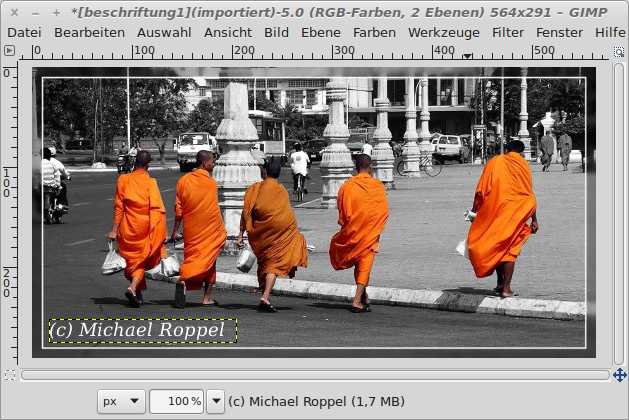
Task: Expand the zoom level dropdown arrow
Action: tap(216, 401)
